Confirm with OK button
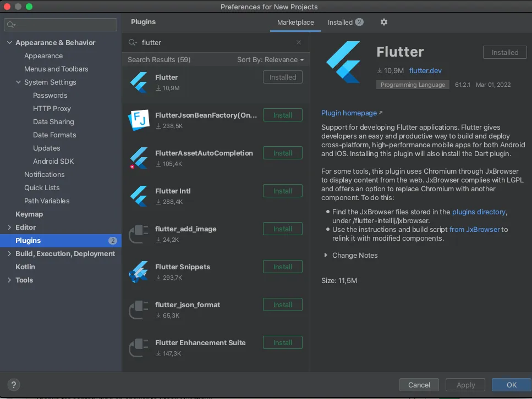Screen dimensions: 532x399 click(512, 385)
